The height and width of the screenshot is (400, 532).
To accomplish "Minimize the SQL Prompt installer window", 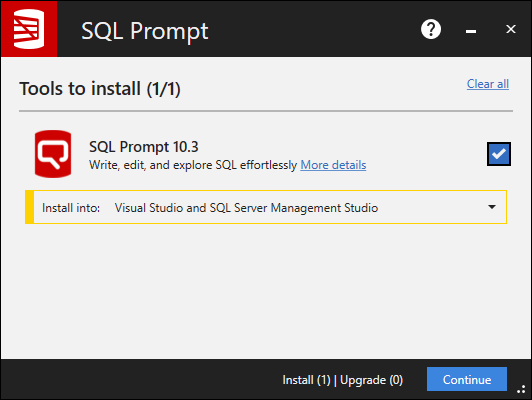I will [471, 31].
